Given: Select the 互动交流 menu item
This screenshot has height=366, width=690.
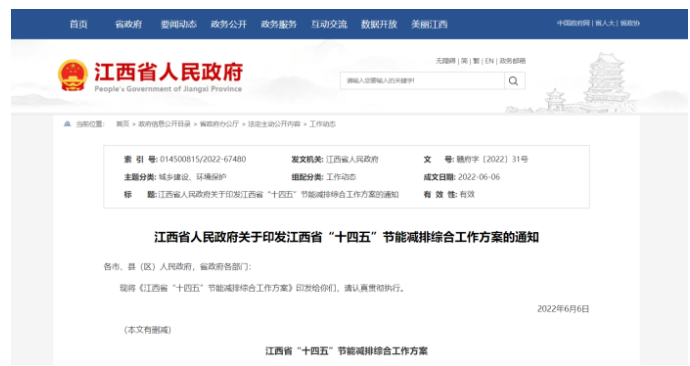Looking at the screenshot, I should (x=329, y=24).
